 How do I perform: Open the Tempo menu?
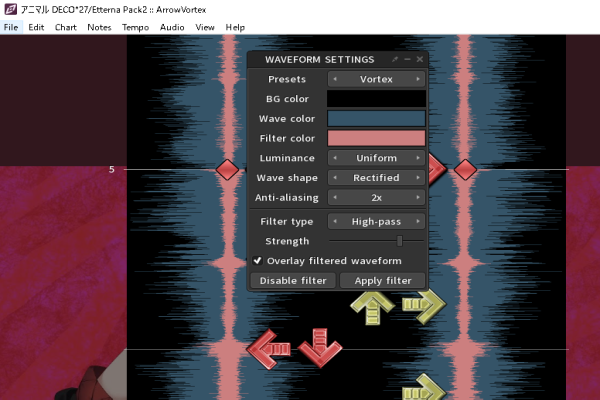click(x=135, y=27)
